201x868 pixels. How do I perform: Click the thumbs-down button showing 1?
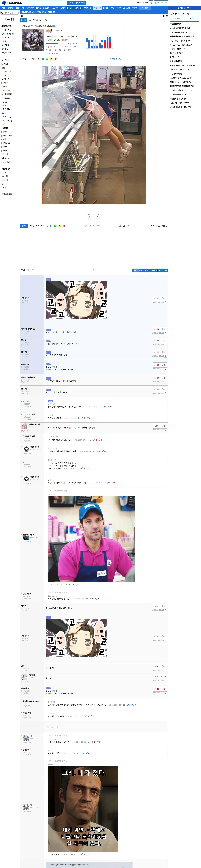coord(99,216)
